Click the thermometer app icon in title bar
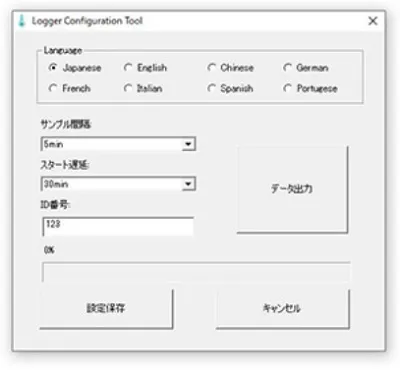Image resolution: width=400 pixels, height=370 pixels. click(x=22, y=21)
